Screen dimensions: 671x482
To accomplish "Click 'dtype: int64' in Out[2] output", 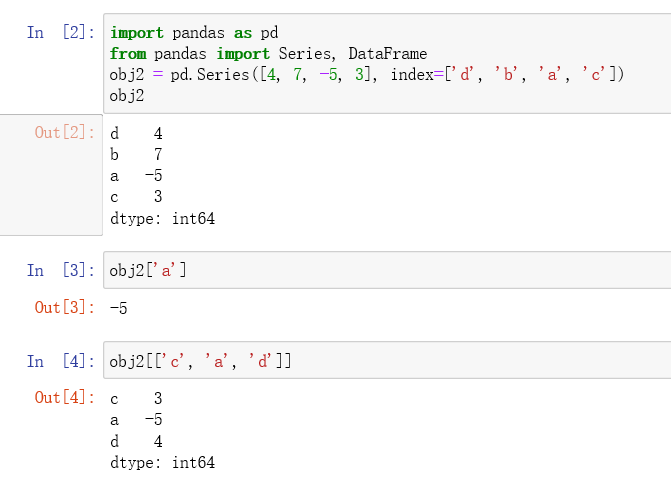I will 162,219.
